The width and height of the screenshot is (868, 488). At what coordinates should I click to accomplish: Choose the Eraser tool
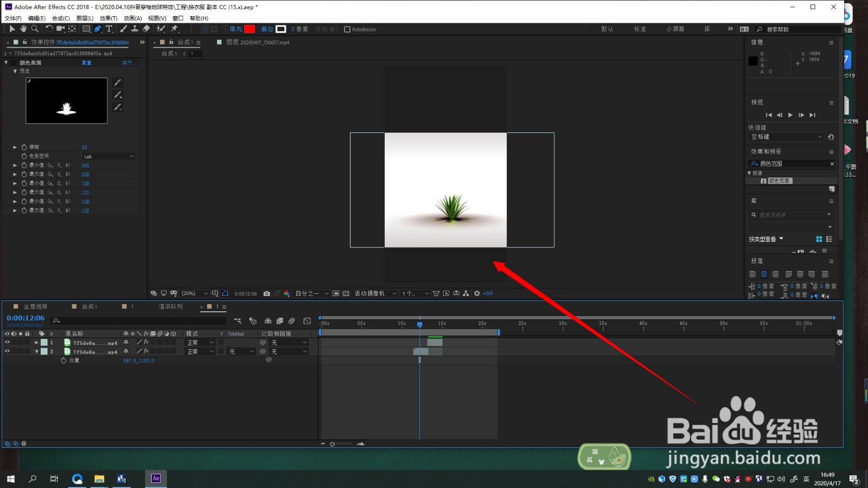pyautogui.click(x=146, y=29)
